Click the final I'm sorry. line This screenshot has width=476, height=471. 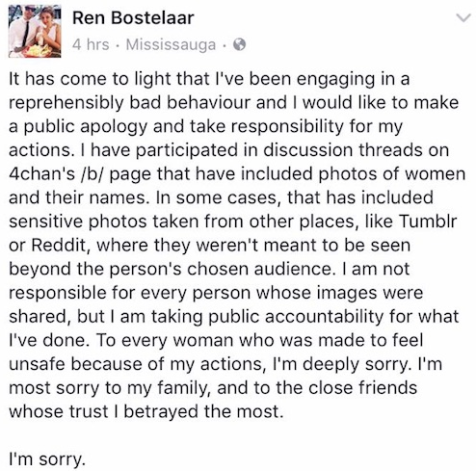point(47,459)
